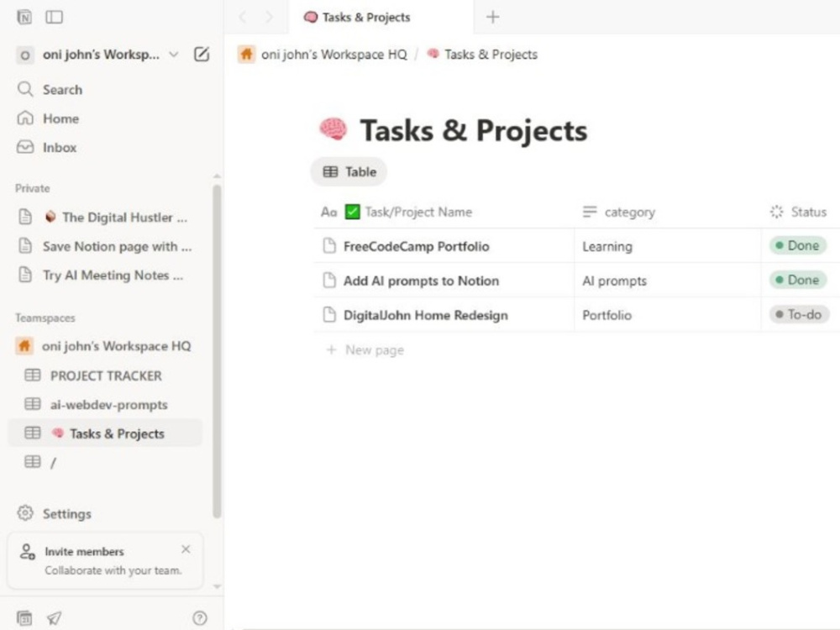The image size is (840, 630).
Task: Open DigitalJohn Home Redesign row
Action: click(425, 315)
